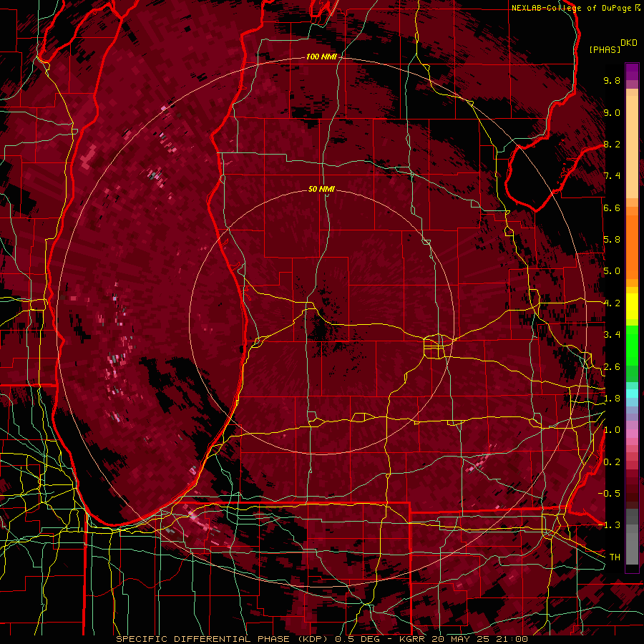Click the [PHAS] label near the legend
This screenshot has width=644, height=644.
coord(605,49)
